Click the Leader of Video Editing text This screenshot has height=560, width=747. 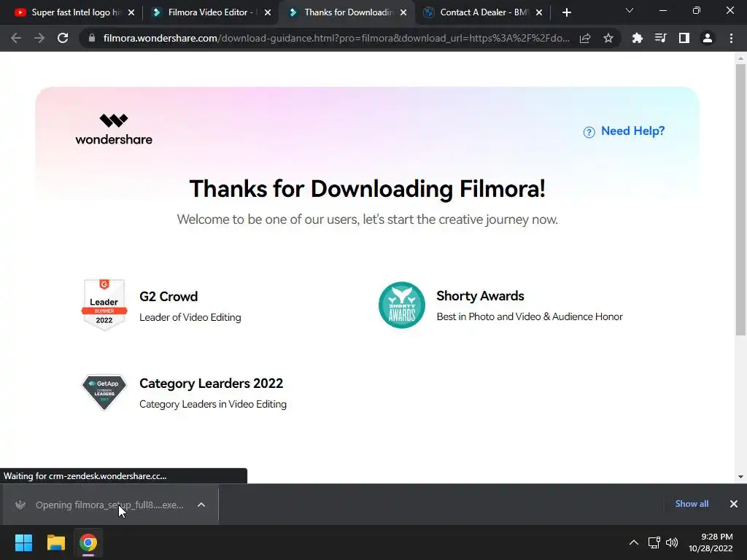(190, 317)
